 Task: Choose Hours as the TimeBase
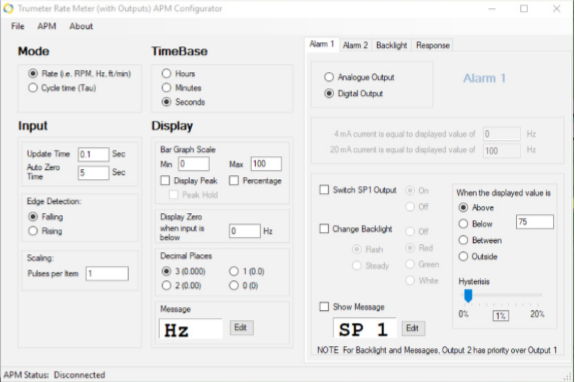click(166, 73)
